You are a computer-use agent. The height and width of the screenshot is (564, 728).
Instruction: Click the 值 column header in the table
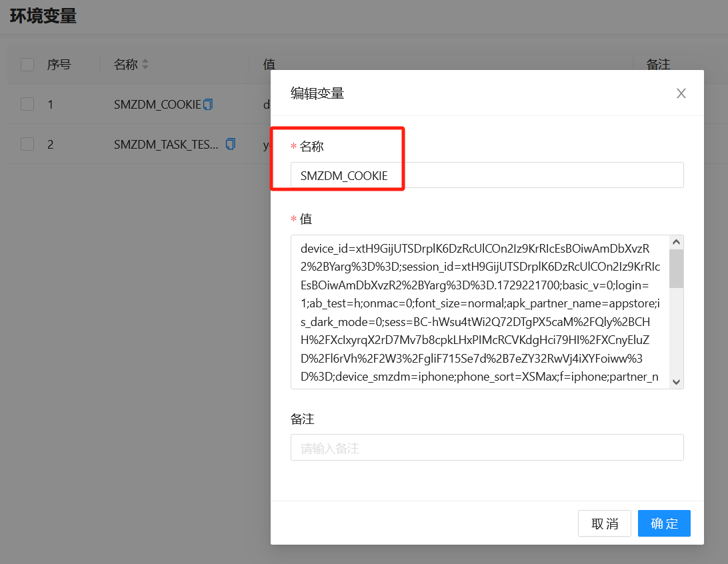269,65
